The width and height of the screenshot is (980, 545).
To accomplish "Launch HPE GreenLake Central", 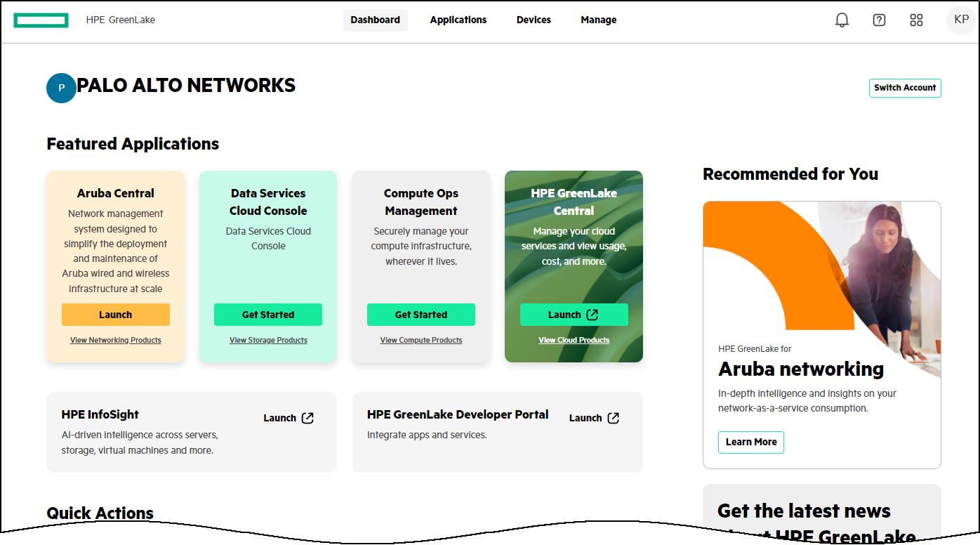I will pos(574,315).
